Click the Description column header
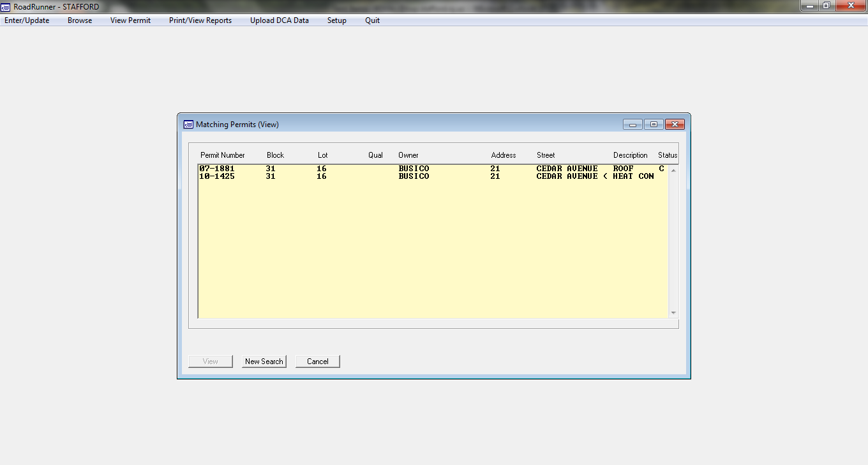 pos(631,155)
